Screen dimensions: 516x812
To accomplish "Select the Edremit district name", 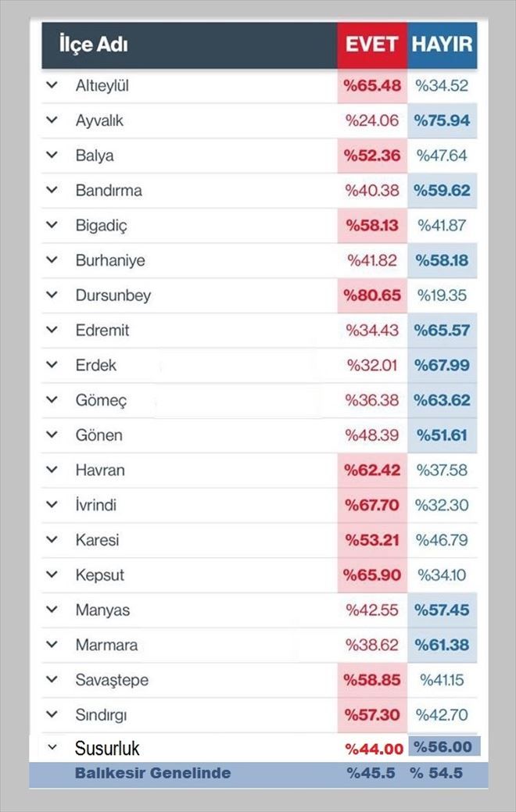I will pyautogui.click(x=102, y=330).
